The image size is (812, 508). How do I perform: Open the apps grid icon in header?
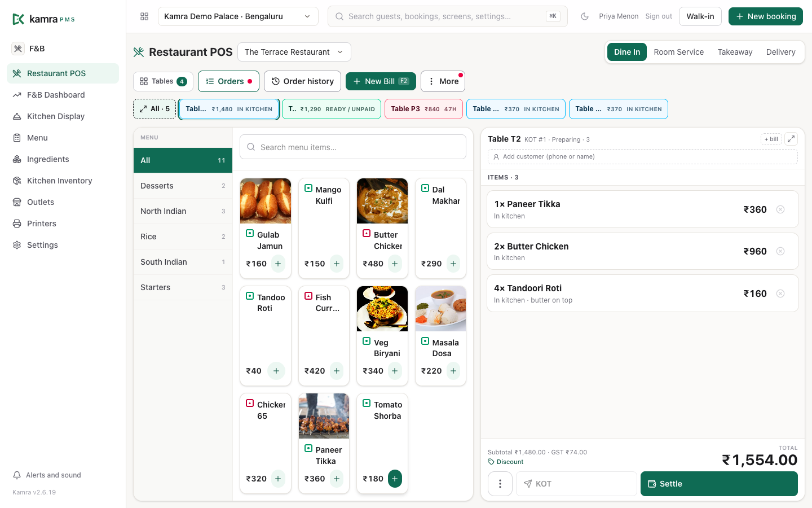pyautogui.click(x=144, y=16)
